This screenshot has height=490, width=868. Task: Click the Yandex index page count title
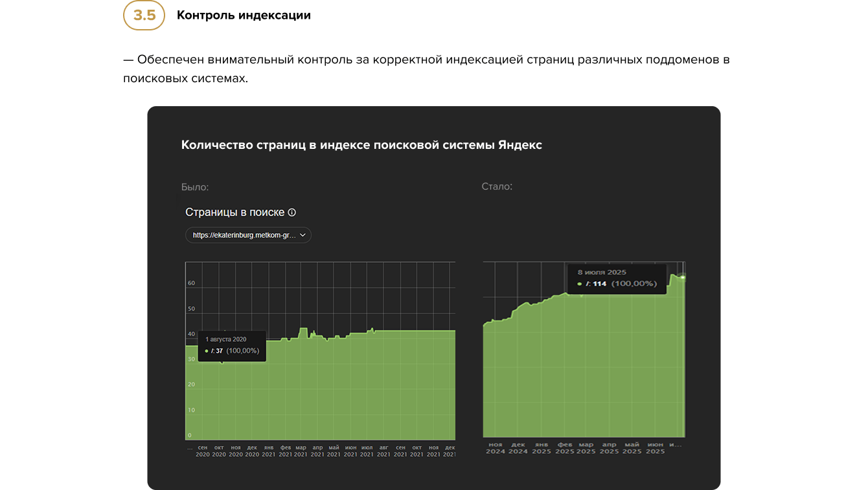point(361,146)
